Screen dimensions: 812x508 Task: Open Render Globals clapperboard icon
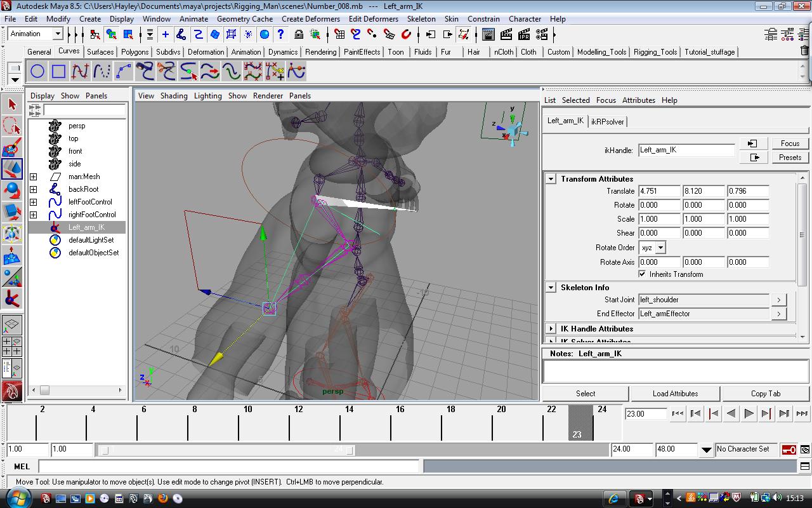[542, 34]
